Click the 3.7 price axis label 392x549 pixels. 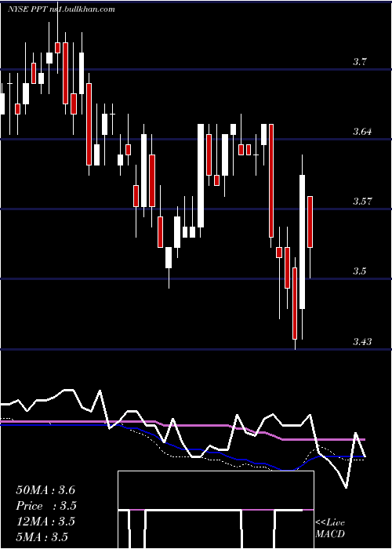(x=359, y=62)
